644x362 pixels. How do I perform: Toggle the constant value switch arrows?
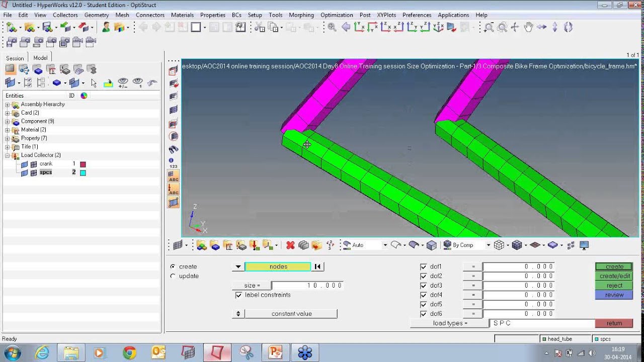[238, 314]
